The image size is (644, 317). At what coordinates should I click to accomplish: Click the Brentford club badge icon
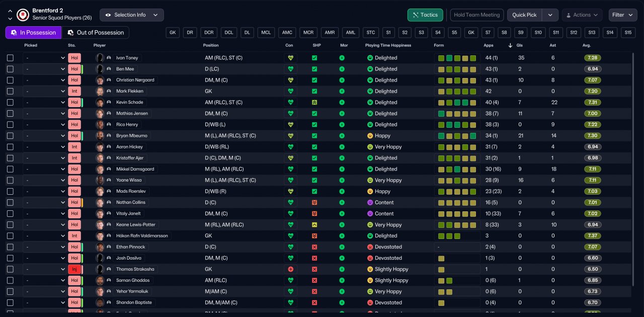[23, 15]
